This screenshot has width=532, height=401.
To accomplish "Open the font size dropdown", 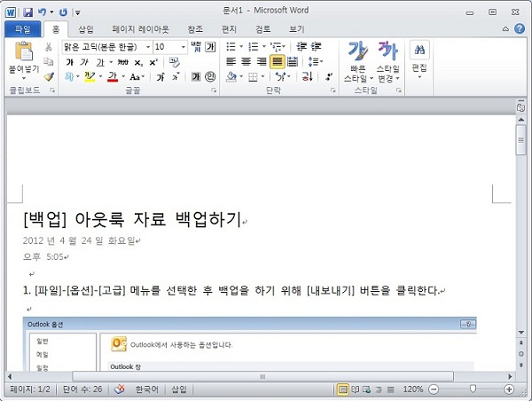I will point(184,47).
